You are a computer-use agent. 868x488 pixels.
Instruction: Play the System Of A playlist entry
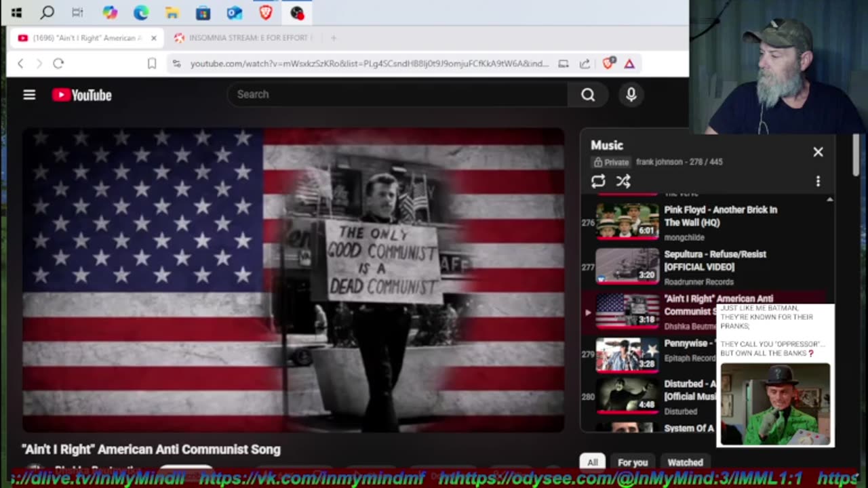(x=689, y=428)
